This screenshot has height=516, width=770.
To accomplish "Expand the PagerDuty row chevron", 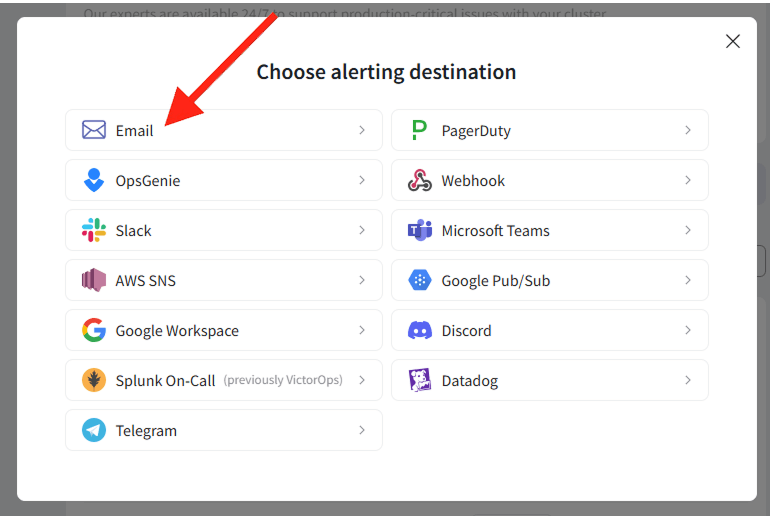I will click(x=688, y=130).
